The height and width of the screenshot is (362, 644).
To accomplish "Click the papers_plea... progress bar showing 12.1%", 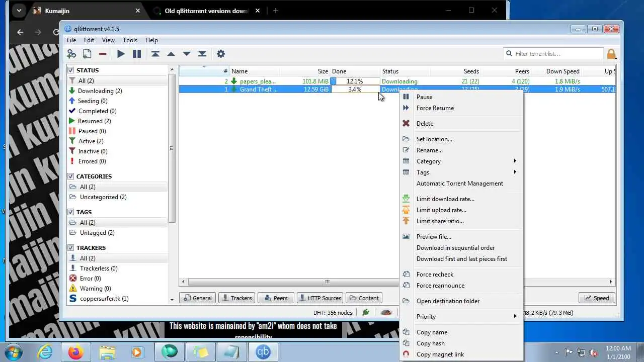I will [355, 81].
